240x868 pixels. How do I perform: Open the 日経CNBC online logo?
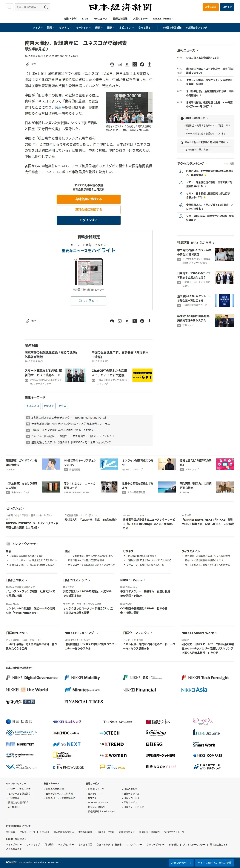coord(66,733)
